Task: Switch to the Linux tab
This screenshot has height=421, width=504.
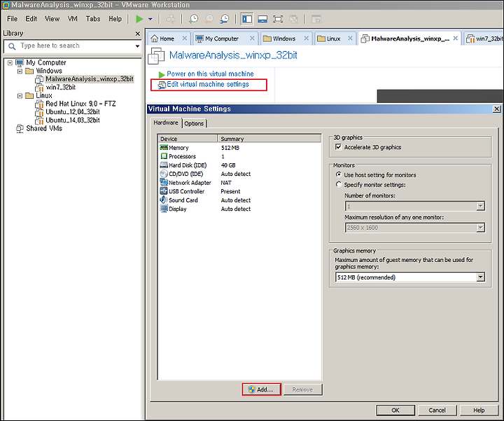Action: pyautogui.click(x=333, y=39)
